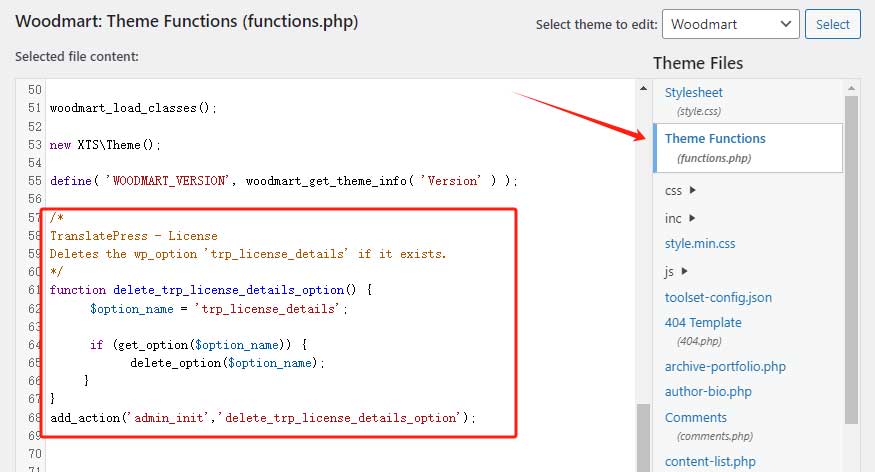Click the Select button
875x472 pixels.
click(832, 24)
